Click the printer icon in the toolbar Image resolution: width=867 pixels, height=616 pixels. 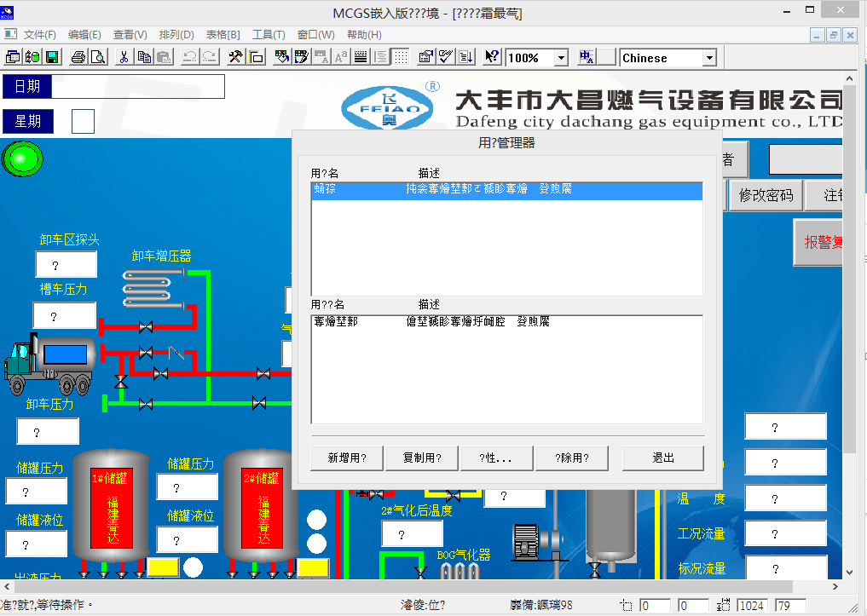[x=78, y=57]
